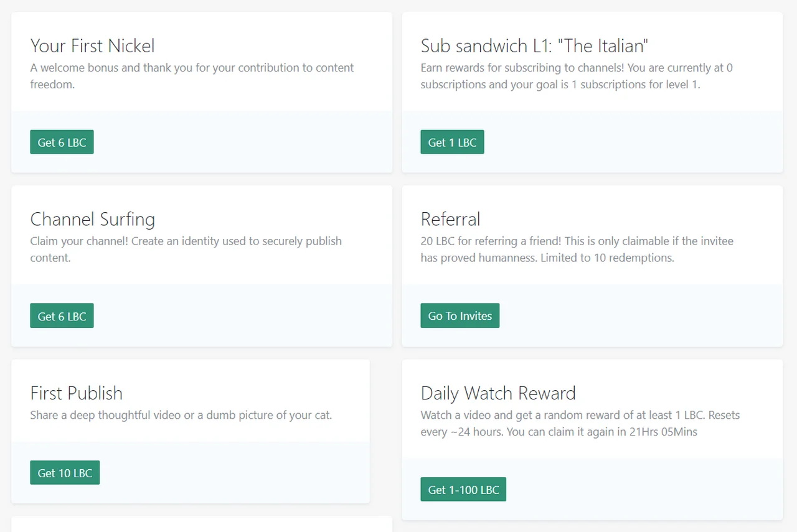Claim the Get 1 LBC subscription reward
797x532 pixels.
[452, 142]
